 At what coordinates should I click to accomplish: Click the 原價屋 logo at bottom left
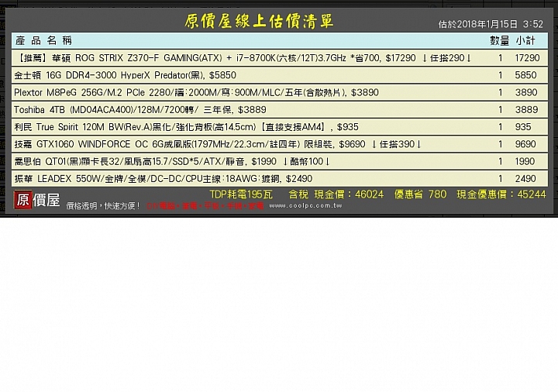pyautogui.click(x=36, y=200)
